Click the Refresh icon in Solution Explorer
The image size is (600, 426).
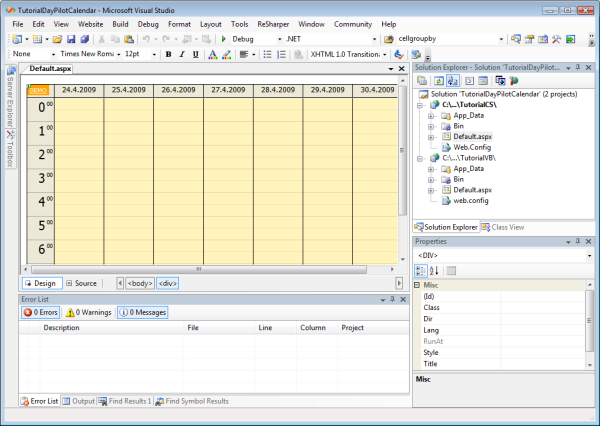(x=439, y=81)
